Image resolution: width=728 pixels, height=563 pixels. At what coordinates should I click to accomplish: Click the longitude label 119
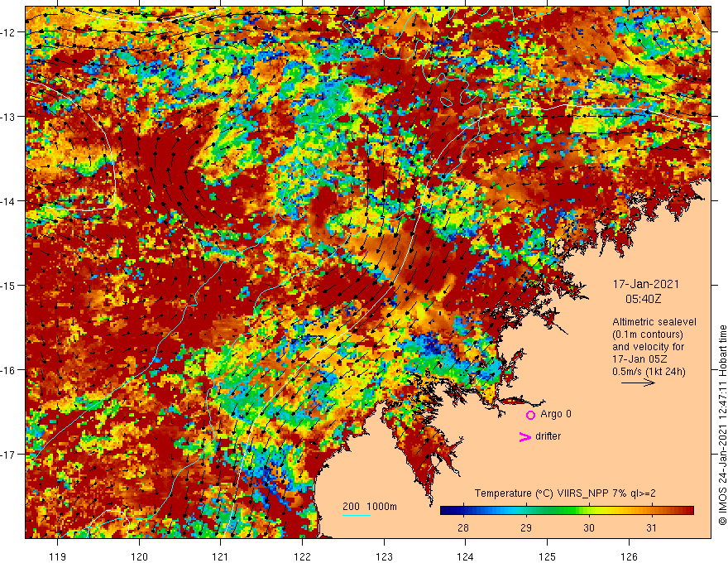click(x=58, y=556)
